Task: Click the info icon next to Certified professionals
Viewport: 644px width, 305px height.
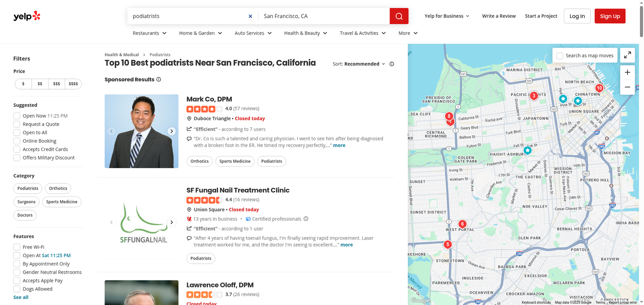Action: pyautogui.click(x=306, y=219)
